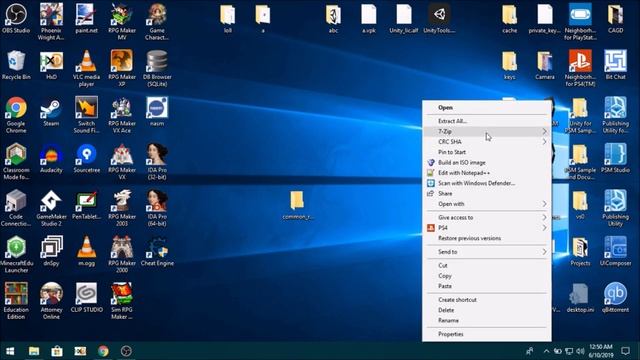Screen dimensions: 640x360
Task: Expand the Send to submenu
Action: click(x=487, y=252)
